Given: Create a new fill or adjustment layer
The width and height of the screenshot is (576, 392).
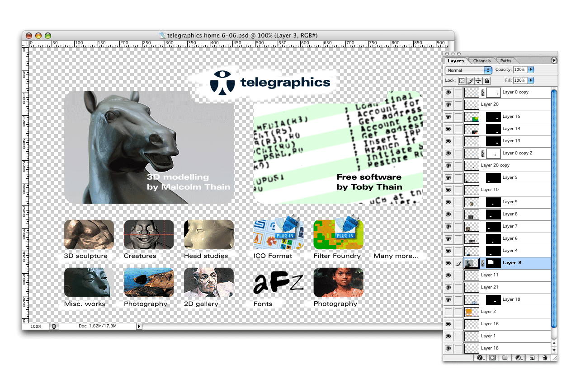Looking at the screenshot, I should tap(519, 358).
